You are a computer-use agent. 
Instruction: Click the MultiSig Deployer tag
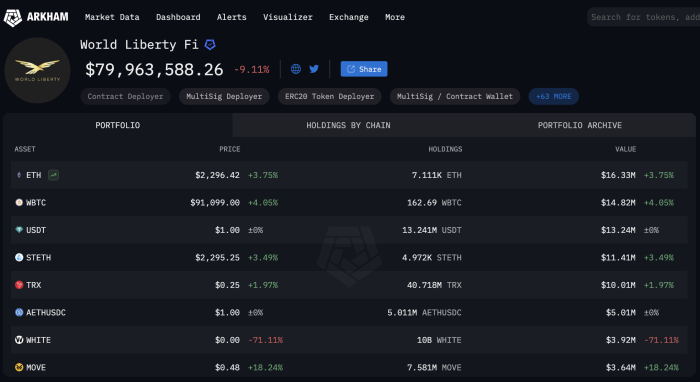(224, 96)
